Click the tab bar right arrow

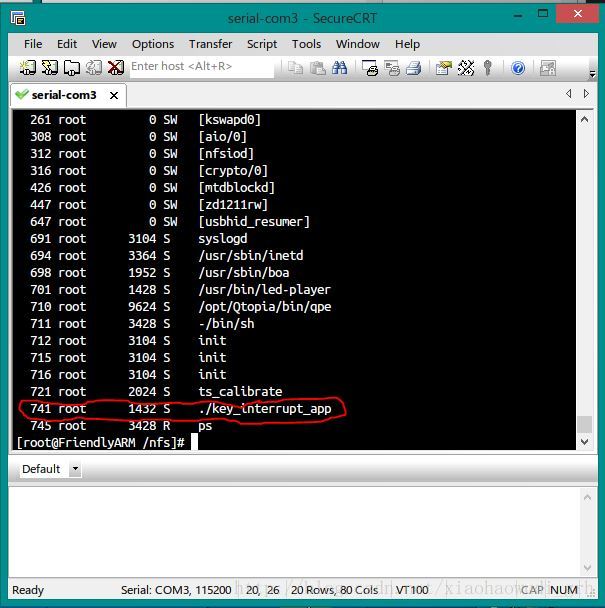[x=586, y=93]
